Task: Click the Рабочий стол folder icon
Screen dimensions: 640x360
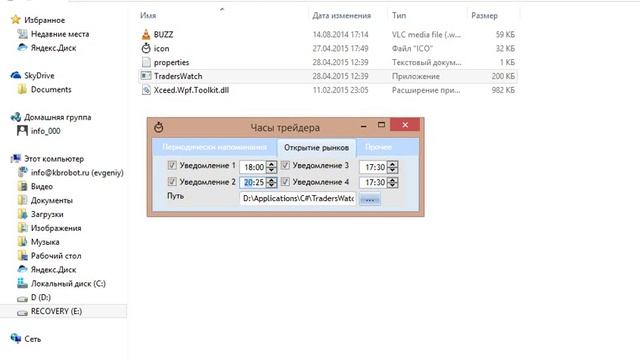Action: pos(22,256)
